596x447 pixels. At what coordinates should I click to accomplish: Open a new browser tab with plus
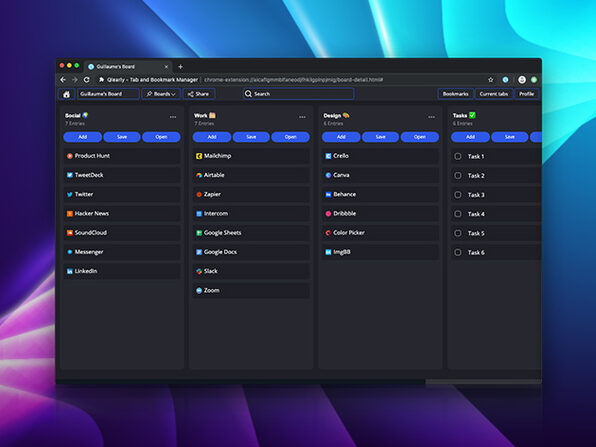pos(181,67)
